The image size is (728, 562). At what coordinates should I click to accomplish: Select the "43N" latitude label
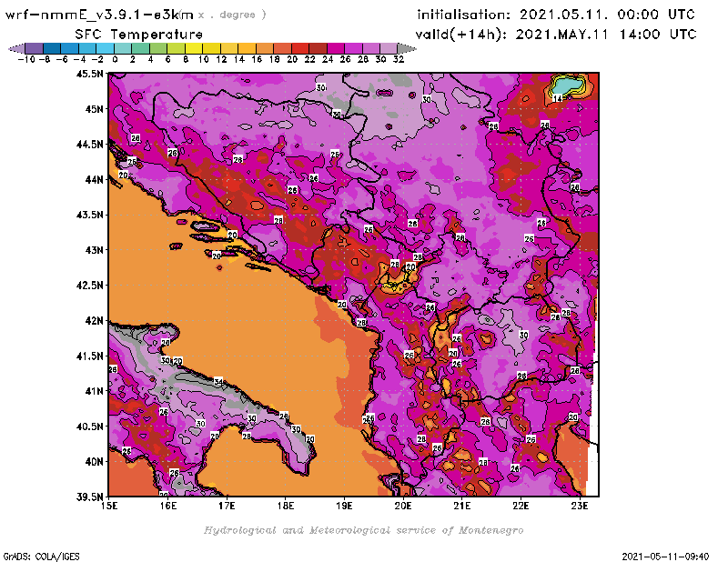click(94, 250)
